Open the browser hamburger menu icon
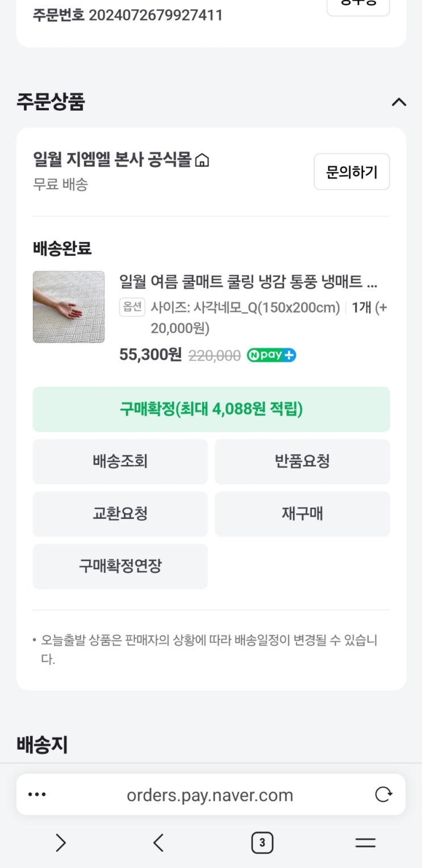 pyautogui.click(x=365, y=843)
